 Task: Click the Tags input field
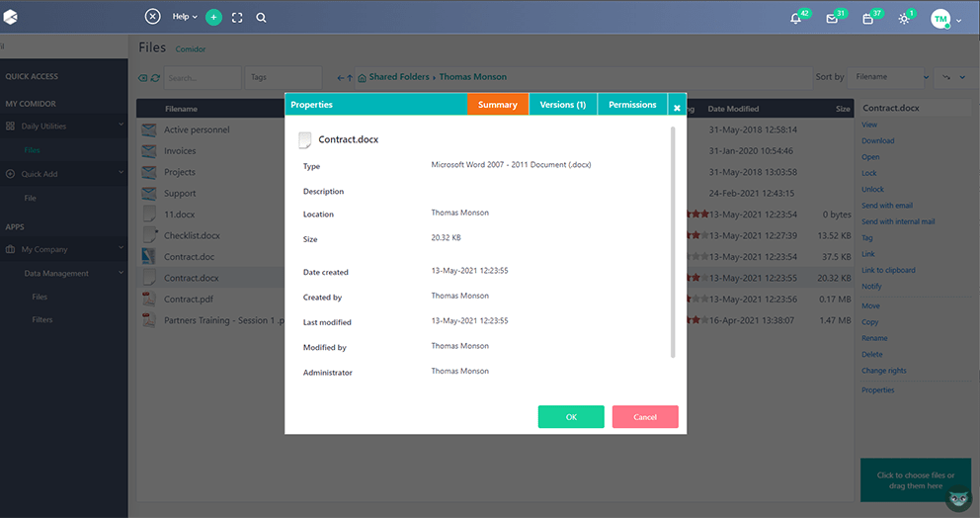[284, 77]
